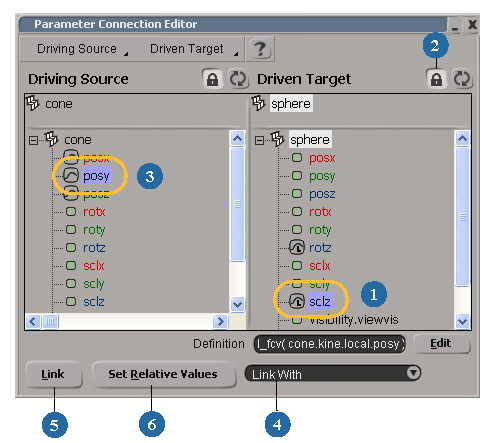Image resolution: width=496 pixels, height=443 pixels.
Task: Click the Set Relative Values button
Action: (x=163, y=374)
